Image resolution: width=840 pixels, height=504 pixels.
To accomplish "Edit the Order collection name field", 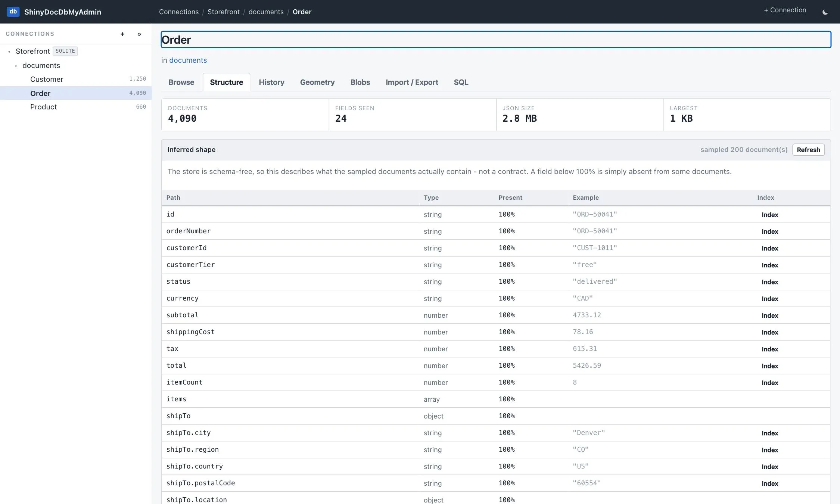I will tap(496, 40).
